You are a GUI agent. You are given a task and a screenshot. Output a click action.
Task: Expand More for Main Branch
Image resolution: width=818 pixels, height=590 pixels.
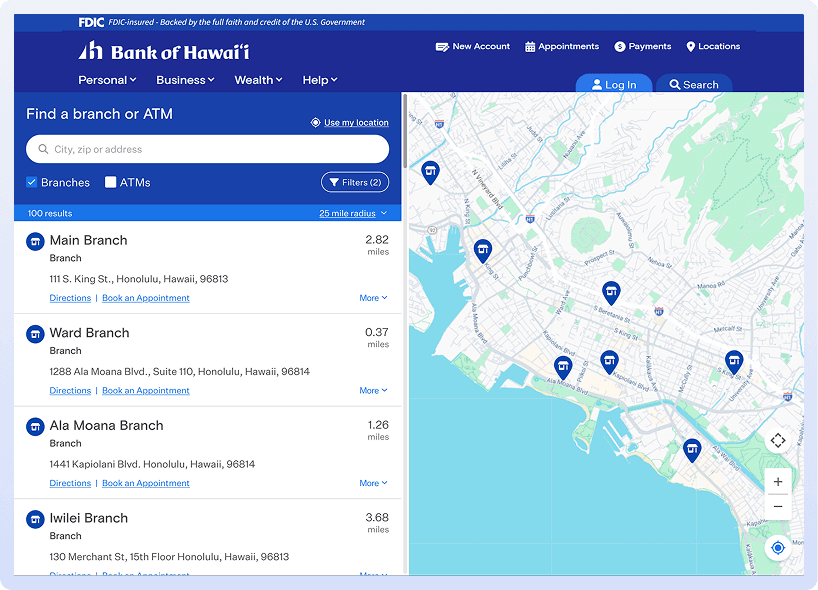tap(373, 298)
